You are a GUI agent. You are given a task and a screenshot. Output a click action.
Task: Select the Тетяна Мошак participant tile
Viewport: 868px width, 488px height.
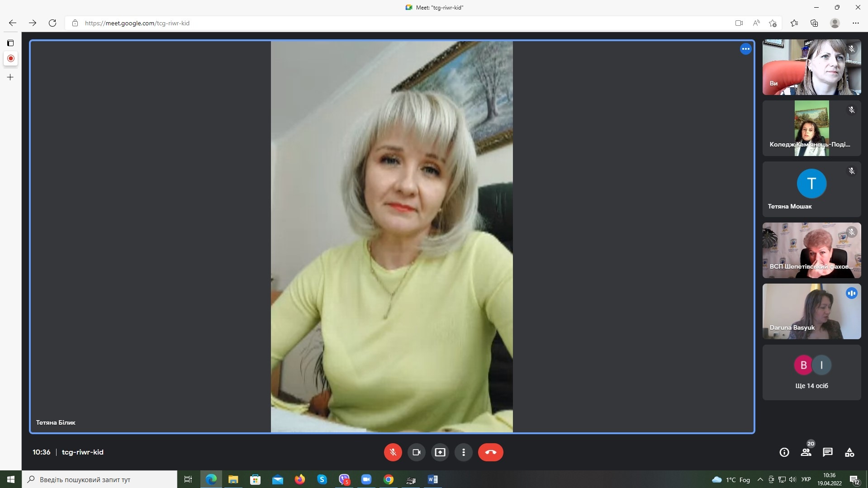pyautogui.click(x=811, y=189)
